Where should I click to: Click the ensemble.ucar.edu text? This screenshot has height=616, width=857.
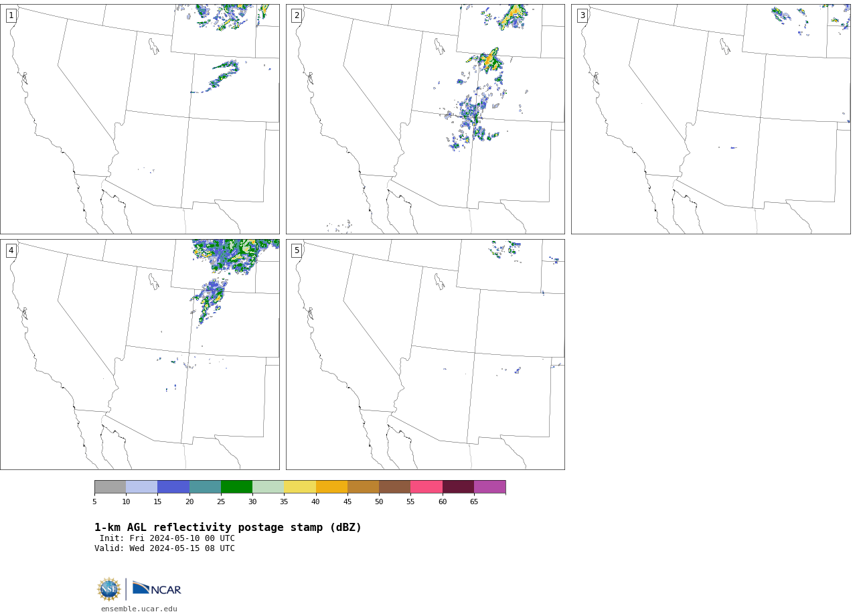[x=139, y=609]
